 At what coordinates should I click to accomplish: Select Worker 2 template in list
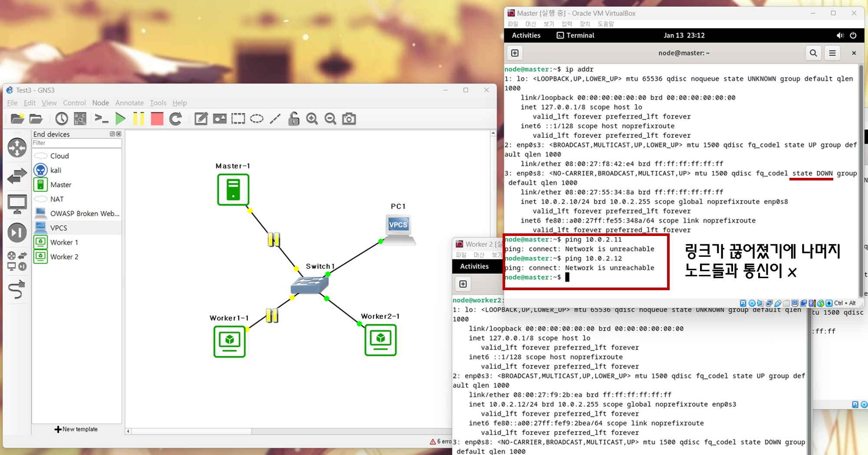click(x=77, y=256)
